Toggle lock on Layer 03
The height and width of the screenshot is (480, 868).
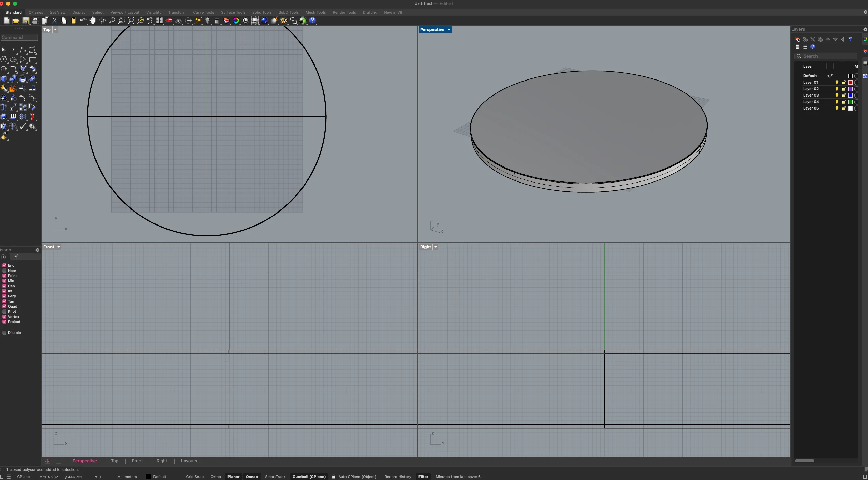844,95
